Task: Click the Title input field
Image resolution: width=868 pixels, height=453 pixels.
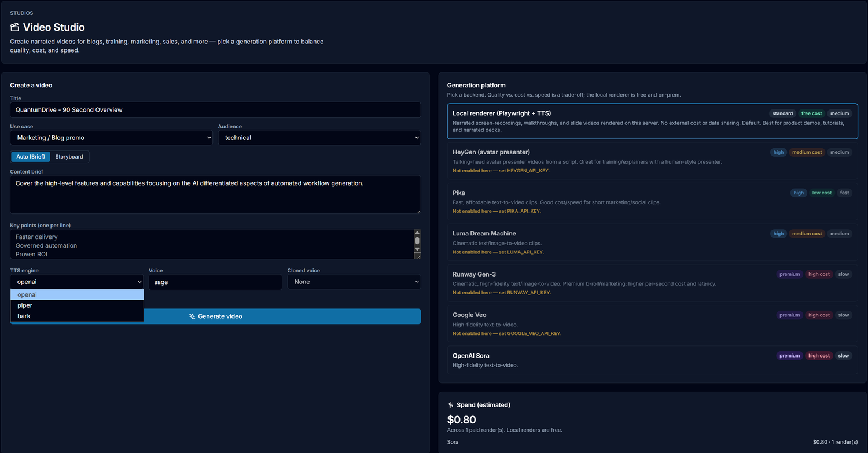Action: 215,110
